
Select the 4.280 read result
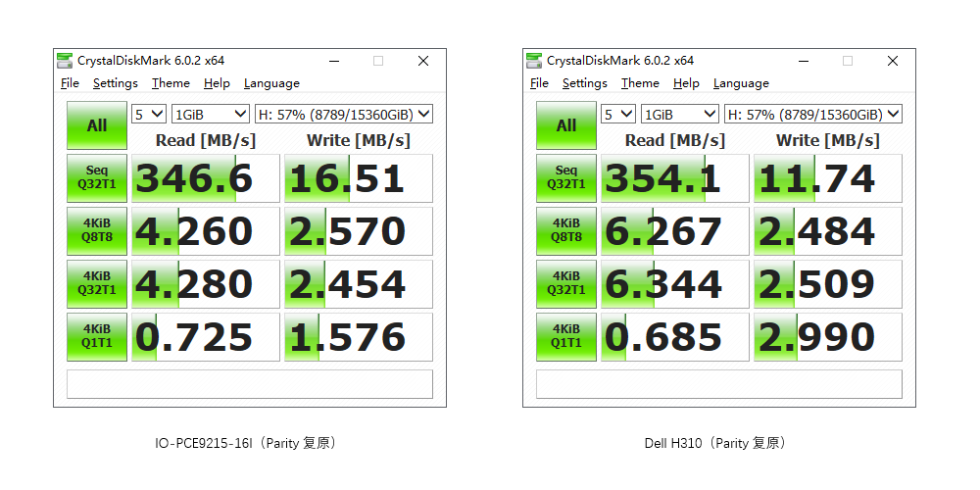(206, 284)
